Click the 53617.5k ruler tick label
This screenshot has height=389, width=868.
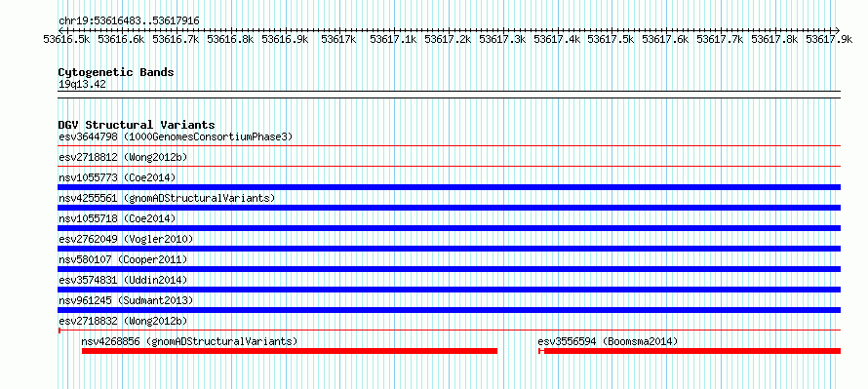(611, 39)
